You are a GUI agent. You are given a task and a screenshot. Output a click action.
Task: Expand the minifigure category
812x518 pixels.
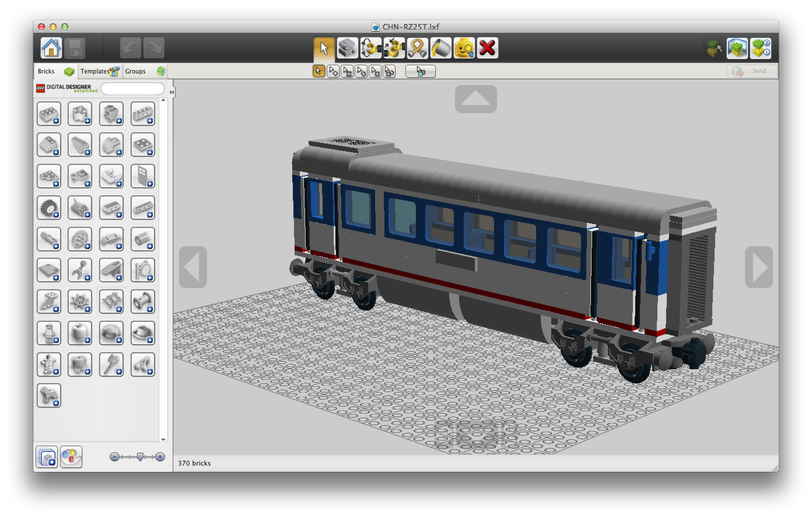[x=49, y=333]
